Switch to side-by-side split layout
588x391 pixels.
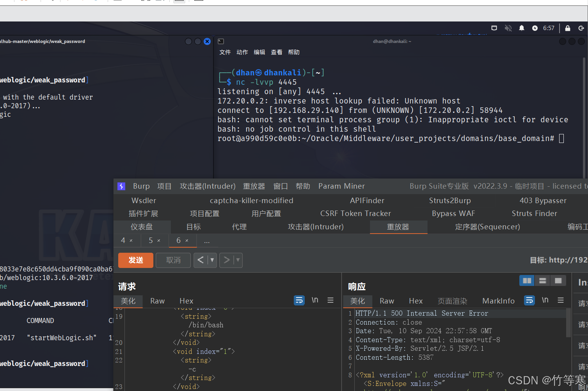coord(527,280)
